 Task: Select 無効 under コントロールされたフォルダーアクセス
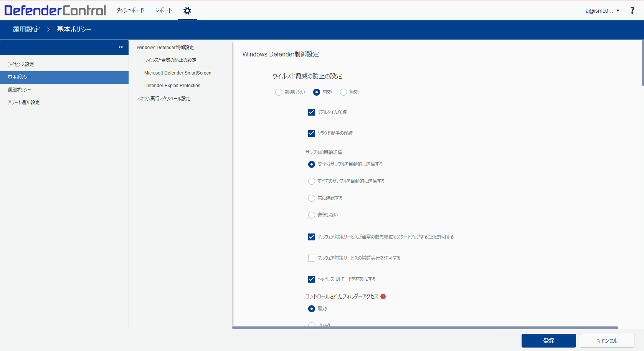tap(312, 309)
